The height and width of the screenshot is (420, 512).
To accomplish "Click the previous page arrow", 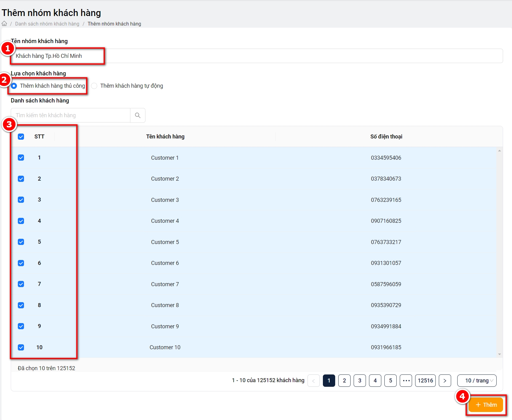I will click(313, 381).
